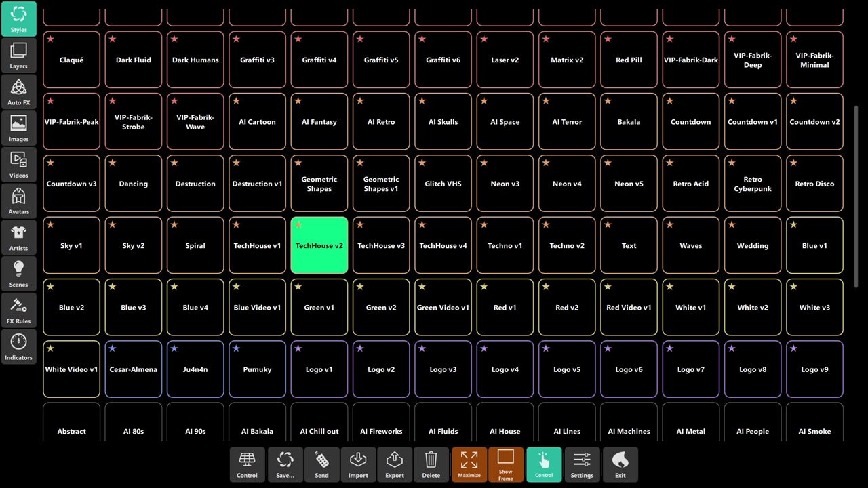Toggle the Show Frame button
Viewport: 868px width, 488px height.
[x=506, y=464]
